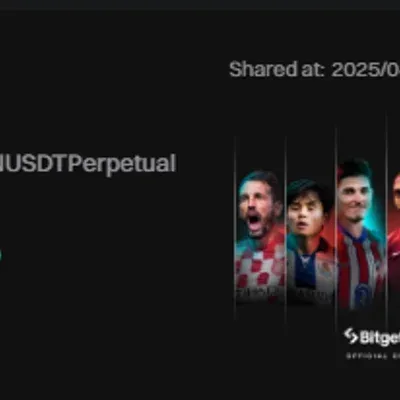Click the green indicator at left edge
The height and width of the screenshot is (400, 400).
coord(1,255)
